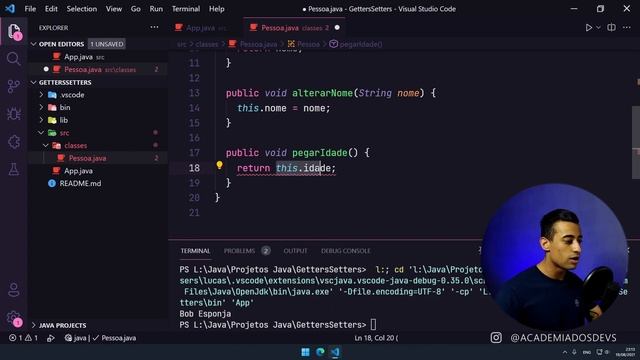
Task: Open Microsoft Edge from taskbar
Action: [320, 352]
